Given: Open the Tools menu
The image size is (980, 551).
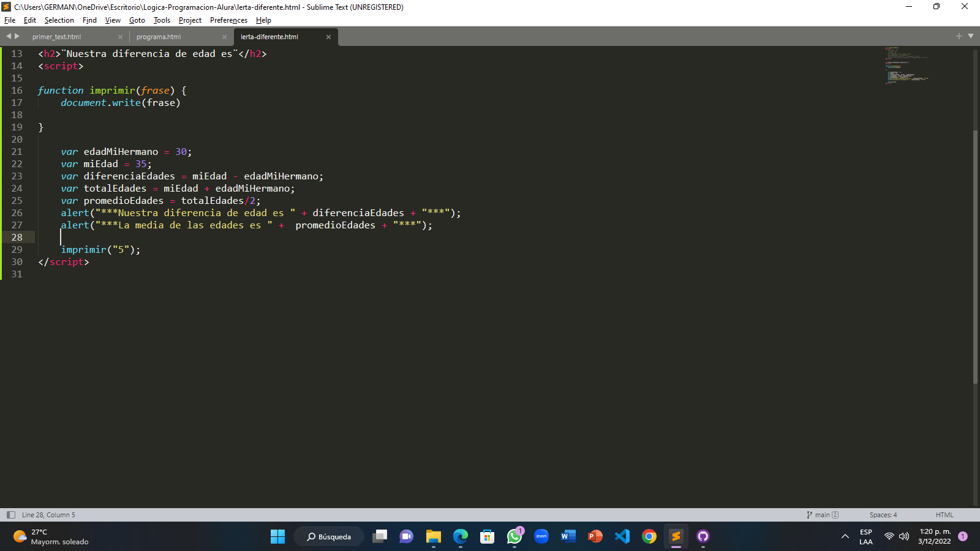Looking at the screenshot, I should [162, 20].
